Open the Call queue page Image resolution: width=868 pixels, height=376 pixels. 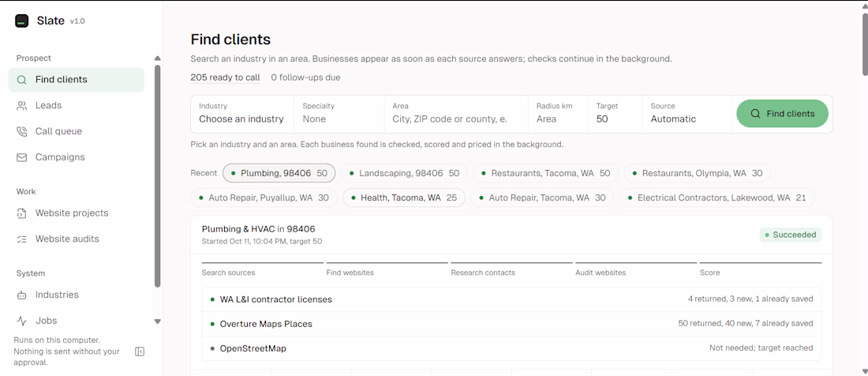pyautogui.click(x=76, y=131)
